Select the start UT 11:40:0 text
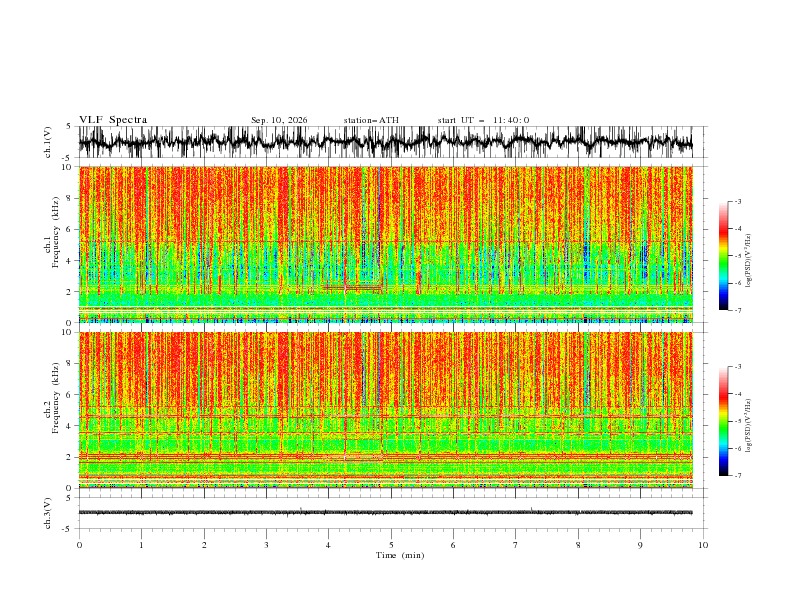This screenshot has height=612, width=792. point(483,120)
